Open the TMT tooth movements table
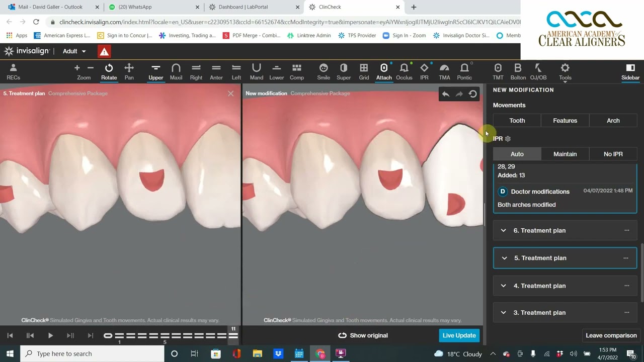644x362 pixels. pos(498,71)
